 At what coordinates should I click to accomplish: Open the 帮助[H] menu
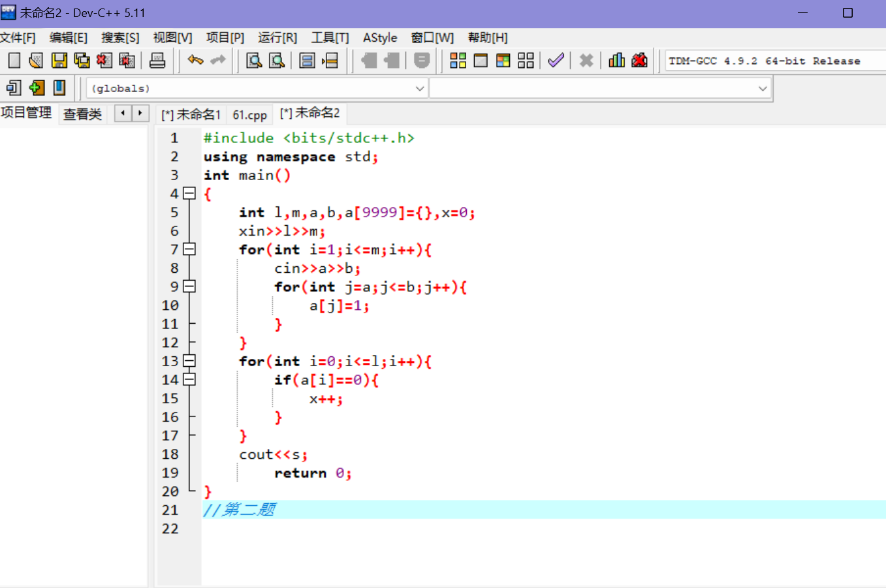(x=488, y=38)
